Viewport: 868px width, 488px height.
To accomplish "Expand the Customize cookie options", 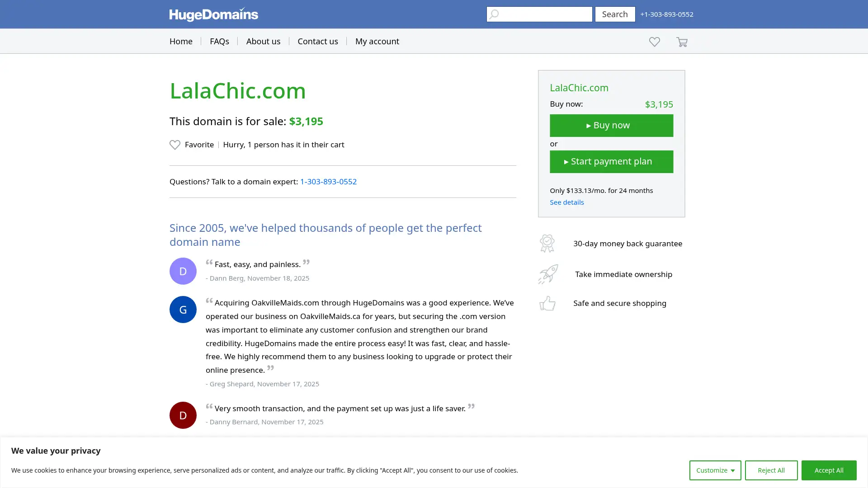I will click(x=715, y=470).
